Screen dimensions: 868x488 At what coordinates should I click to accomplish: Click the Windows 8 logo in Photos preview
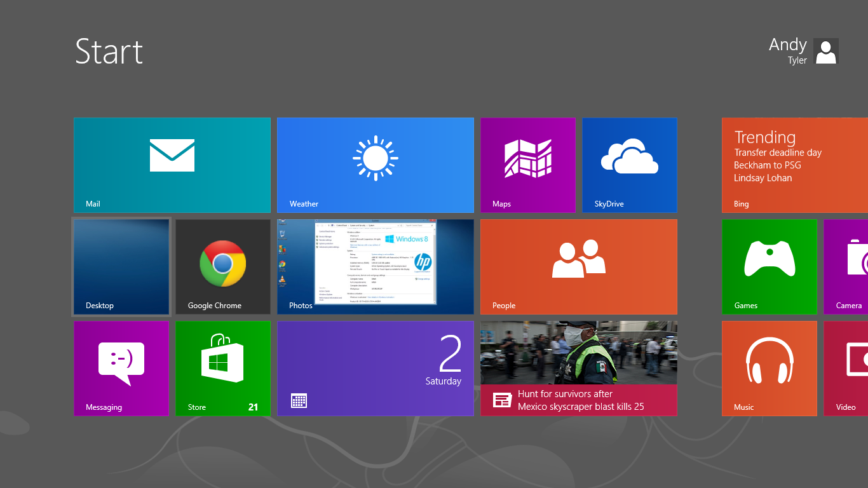click(407, 239)
